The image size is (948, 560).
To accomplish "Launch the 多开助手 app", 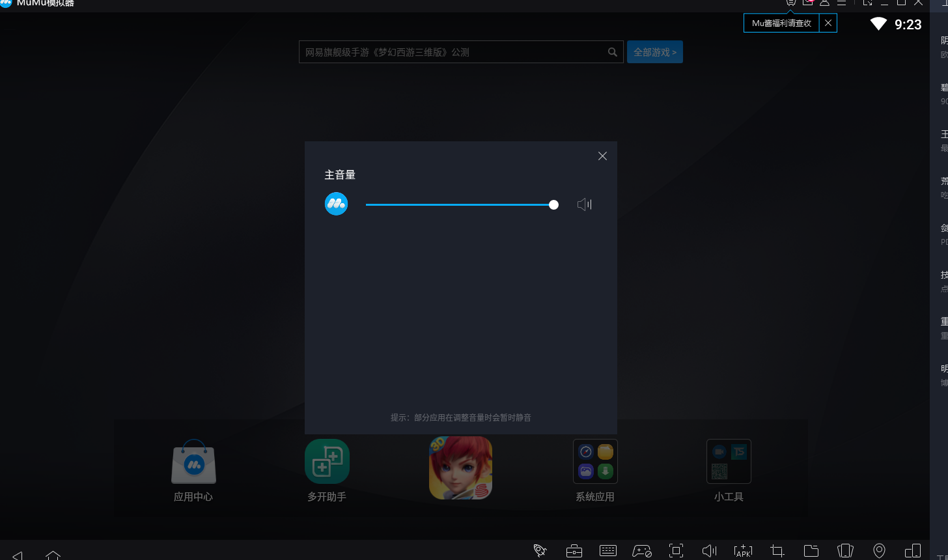I will click(x=327, y=461).
